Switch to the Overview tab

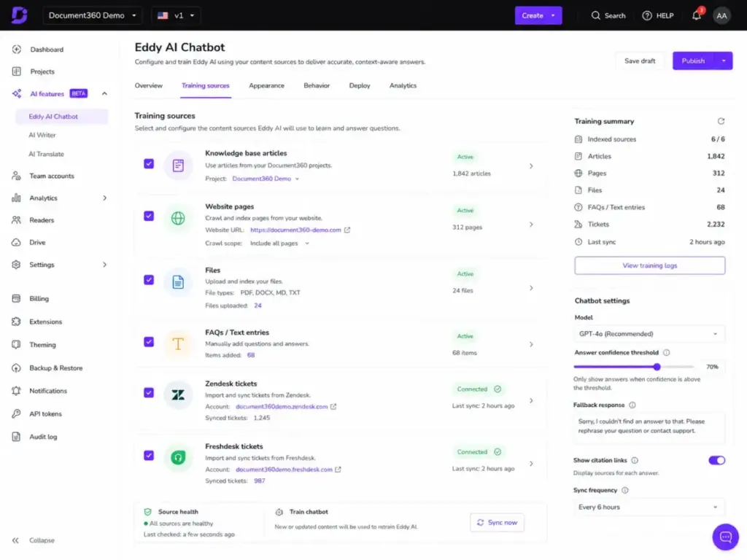point(149,86)
